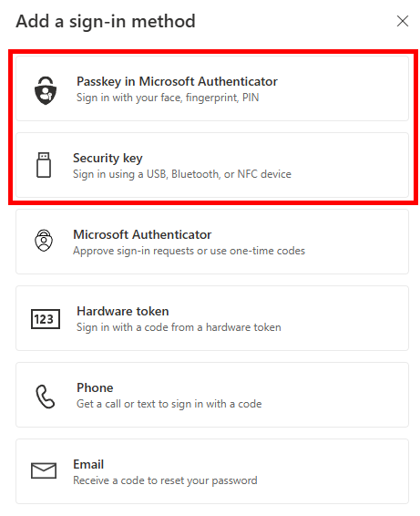Click the Microsoft Authenticator padlock person icon
This screenshot has height=516, width=420.
[44, 241]
